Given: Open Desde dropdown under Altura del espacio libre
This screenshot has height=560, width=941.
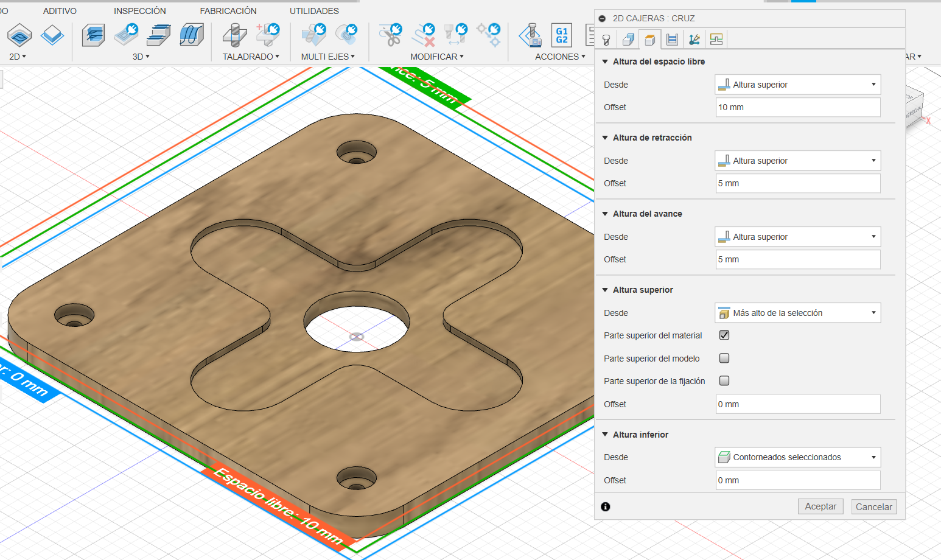Looking at the screenshot, I should click(x=798, y=85).
